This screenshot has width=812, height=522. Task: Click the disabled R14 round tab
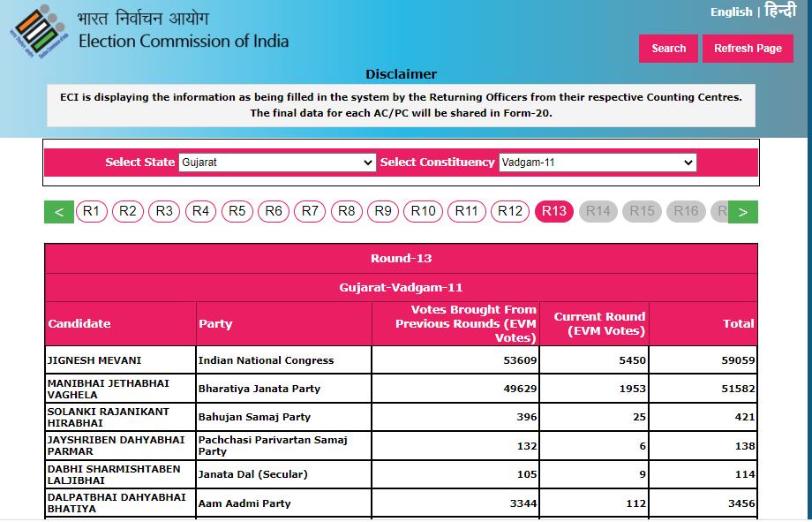tap(598, 211)
